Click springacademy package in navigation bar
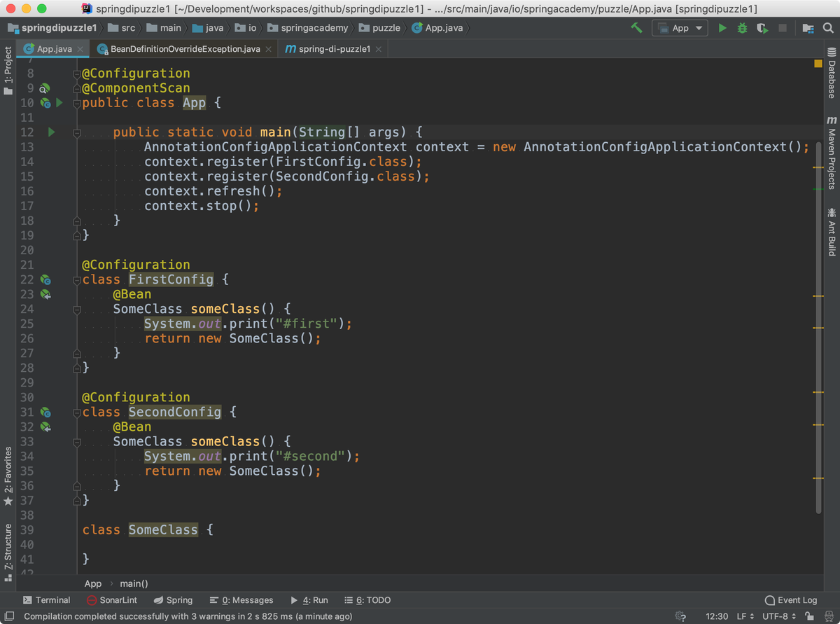840x624 pixels. click(307, 28)
